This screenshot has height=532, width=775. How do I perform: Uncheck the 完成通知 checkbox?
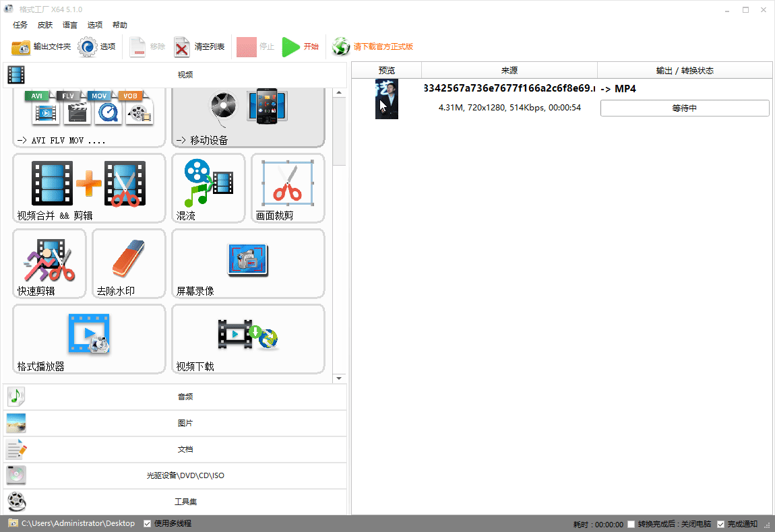pos(721,524)
